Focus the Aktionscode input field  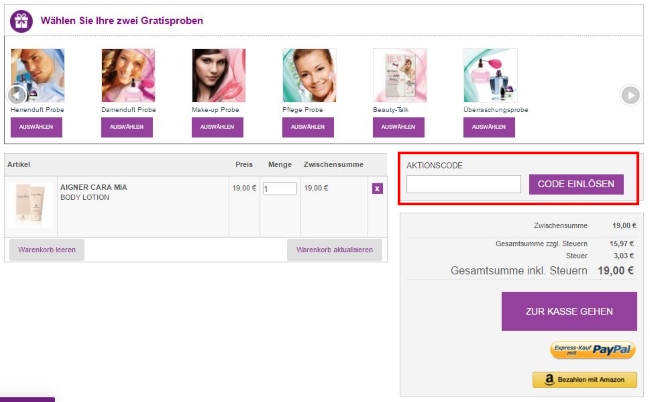tap(463, 184)
